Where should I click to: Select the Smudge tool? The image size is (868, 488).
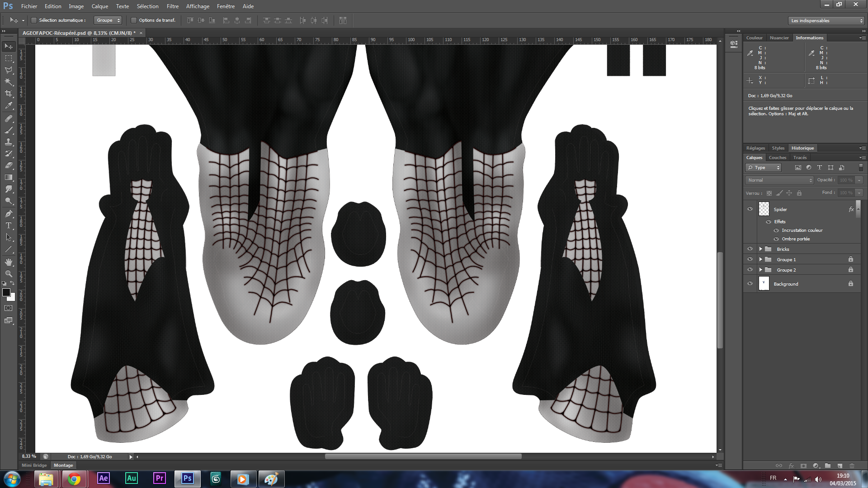click(x=9, y=189)
